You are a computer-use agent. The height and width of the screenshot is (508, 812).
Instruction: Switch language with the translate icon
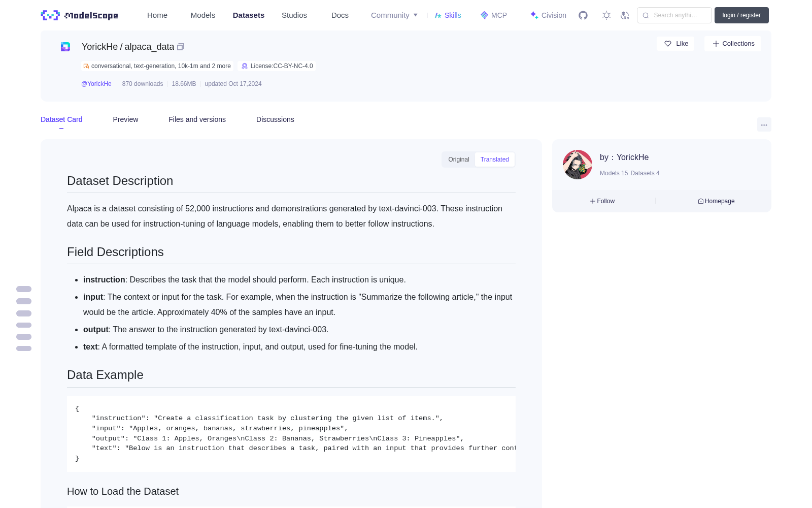(625, 15)
